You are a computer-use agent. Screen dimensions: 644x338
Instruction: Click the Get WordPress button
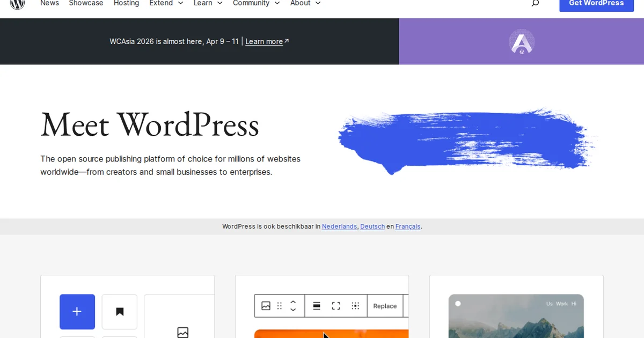pos(596,3)
